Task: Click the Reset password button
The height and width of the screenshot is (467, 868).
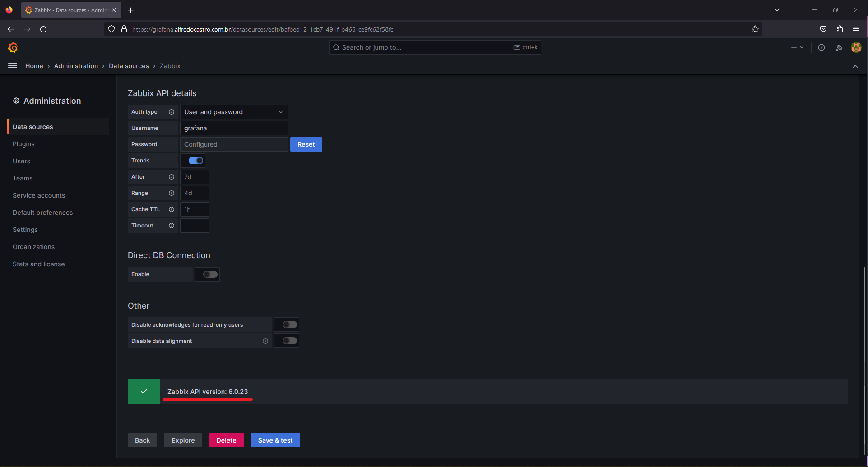Action: click(306, 144)
